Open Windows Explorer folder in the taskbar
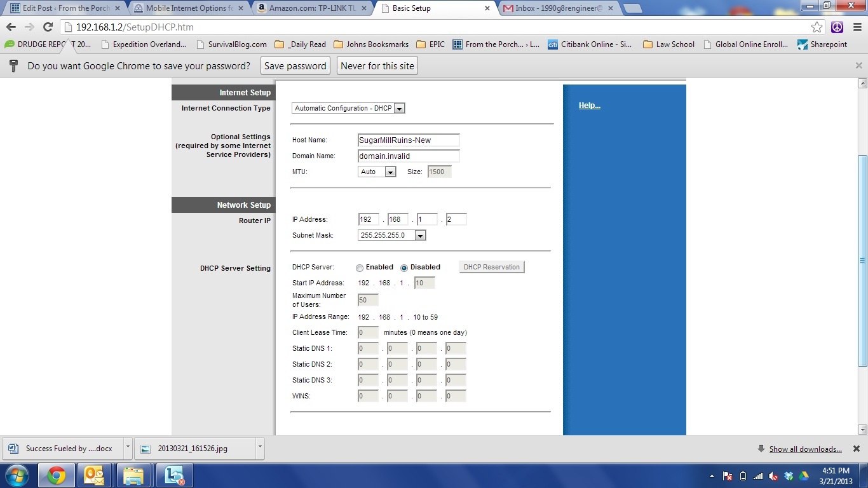Screen dimensions: 868x488 pos(133,475)
